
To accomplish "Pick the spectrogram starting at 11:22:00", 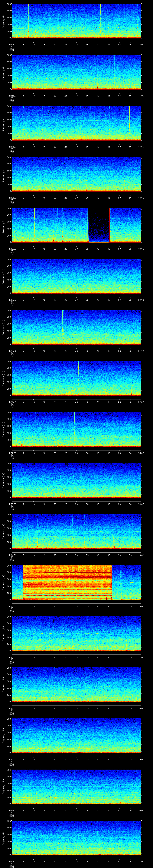I will [77, 429].
